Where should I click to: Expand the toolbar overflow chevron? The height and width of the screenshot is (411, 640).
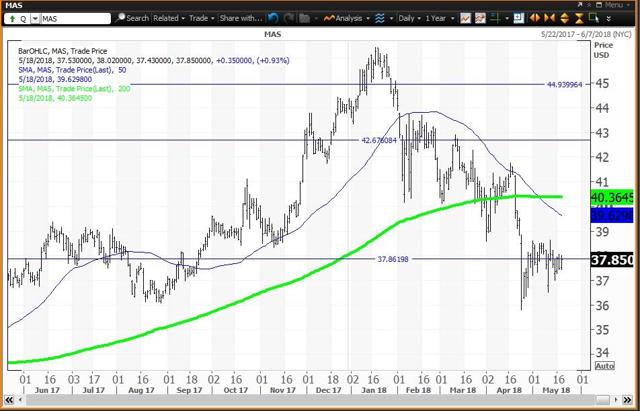coord(609,19)
